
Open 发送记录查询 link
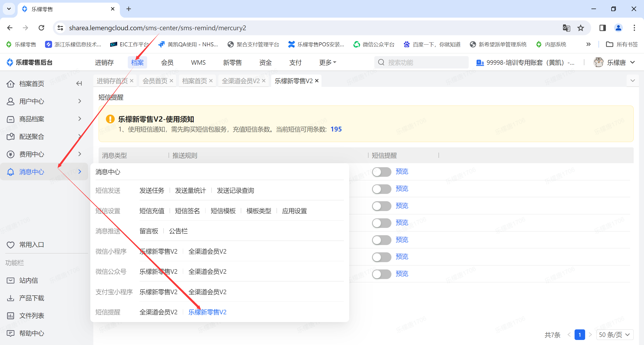[235, 190]
